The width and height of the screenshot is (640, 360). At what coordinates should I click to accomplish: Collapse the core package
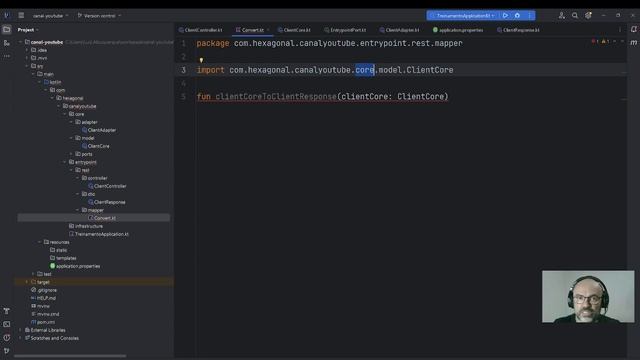pyautogui.click(x=65, y=114)
